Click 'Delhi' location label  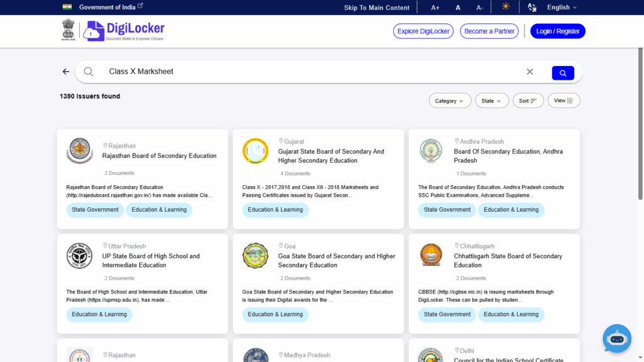467,351
